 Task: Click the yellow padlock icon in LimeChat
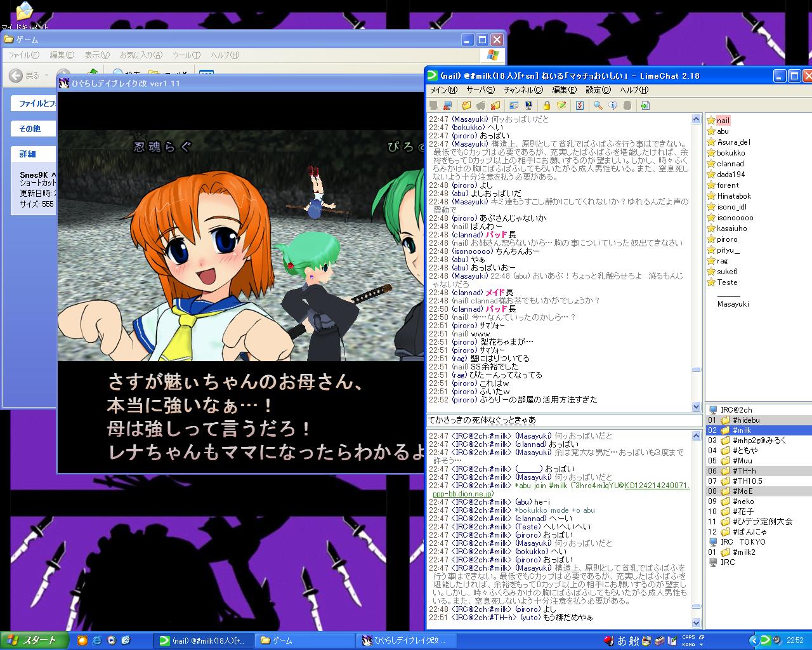[x=547, y=105]
